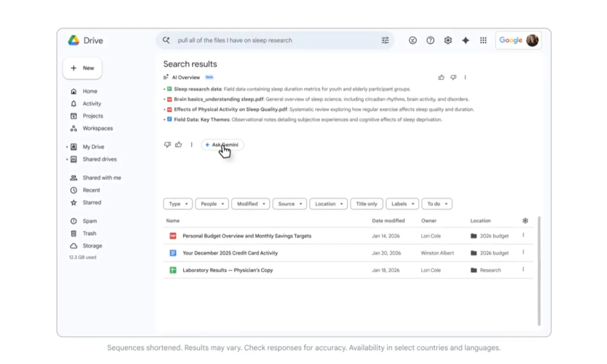Open the Labels filter dropdown

(402, 204)
